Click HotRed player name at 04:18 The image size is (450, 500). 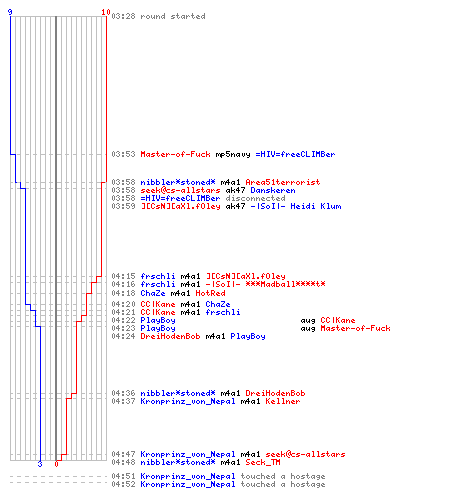(210, 293)
